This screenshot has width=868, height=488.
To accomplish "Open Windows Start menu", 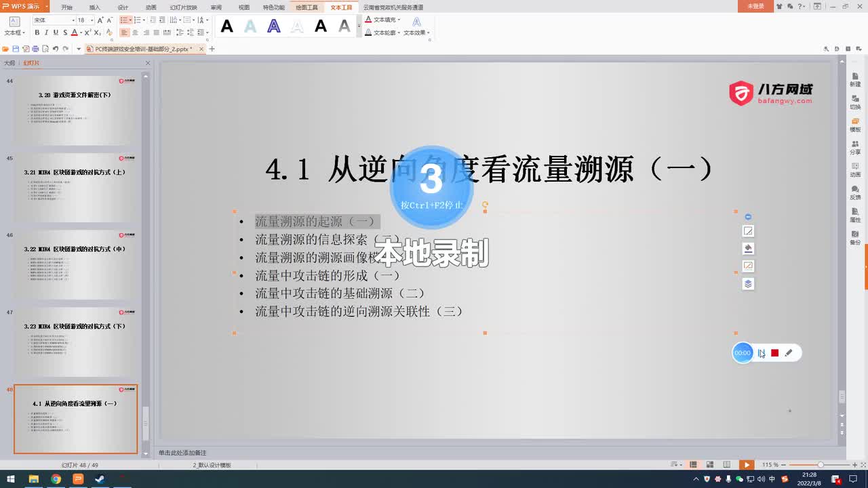I will 11,479.
